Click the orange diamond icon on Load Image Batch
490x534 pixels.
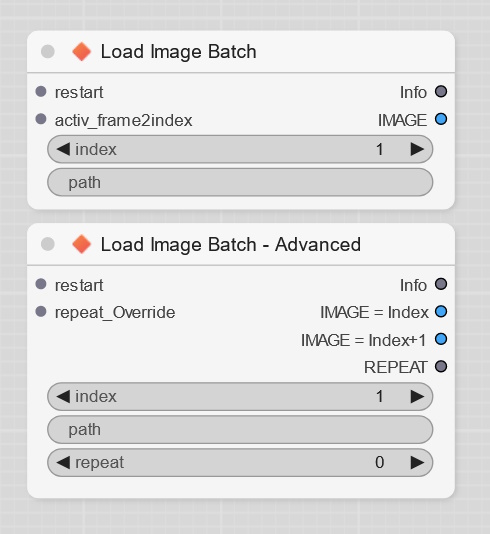[82, 51]
